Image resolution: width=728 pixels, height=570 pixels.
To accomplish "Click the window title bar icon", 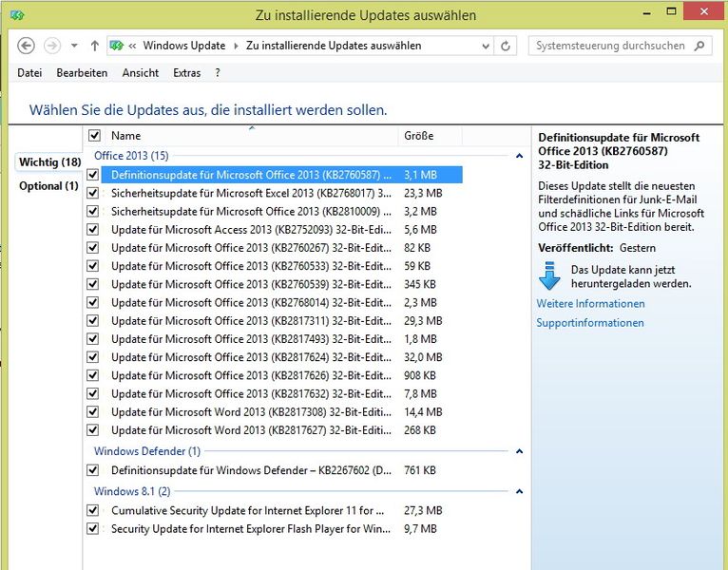I will 17,15.
